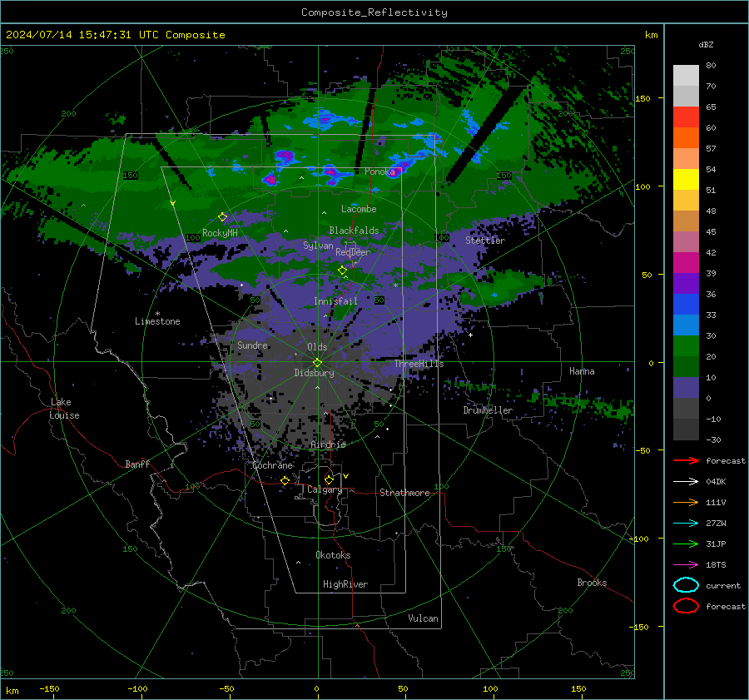Select the white 04DK arrow legend icon
The width and height of the screenshot is (749, 700).
click(686, 481)
